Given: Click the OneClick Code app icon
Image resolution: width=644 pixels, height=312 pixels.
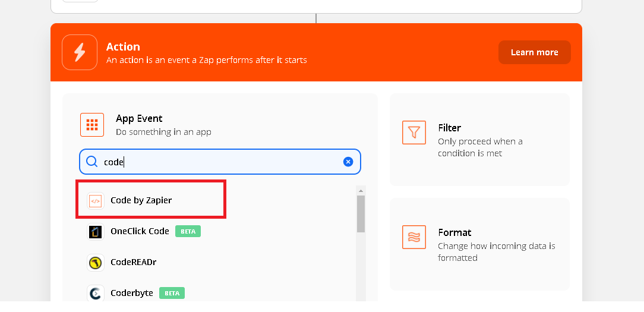Looking at the screenshot, I should pos(95,232).
